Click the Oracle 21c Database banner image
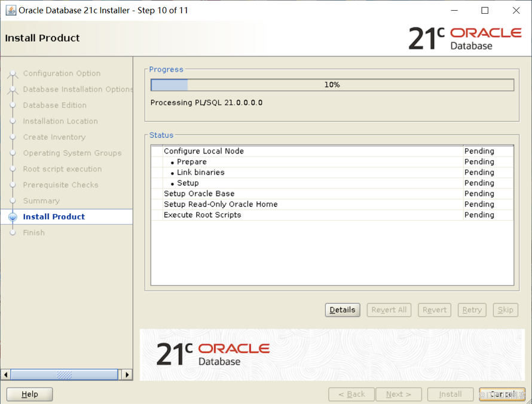Screen dimensions: 532x404 [332, 355]
